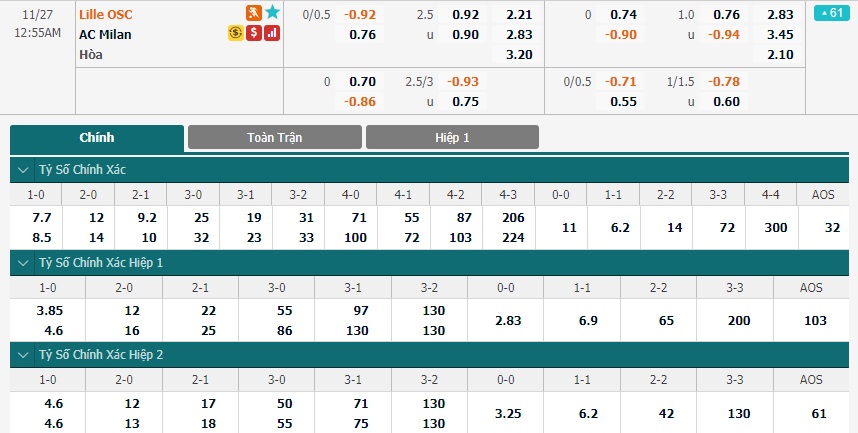Click the red dollar sign icon
Screen dimensions: 858x433
253,33
